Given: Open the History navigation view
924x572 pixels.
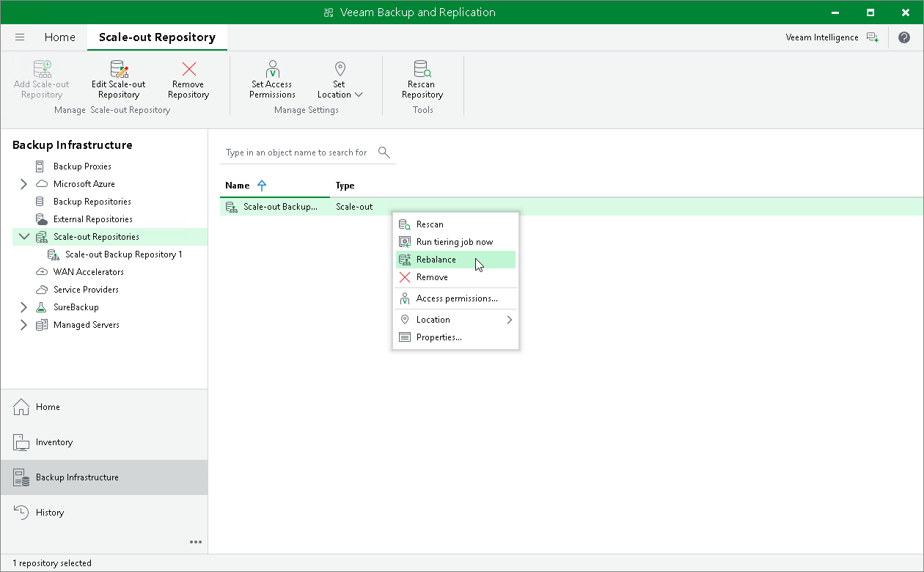Looking at the screenshot, I should 104,513.
